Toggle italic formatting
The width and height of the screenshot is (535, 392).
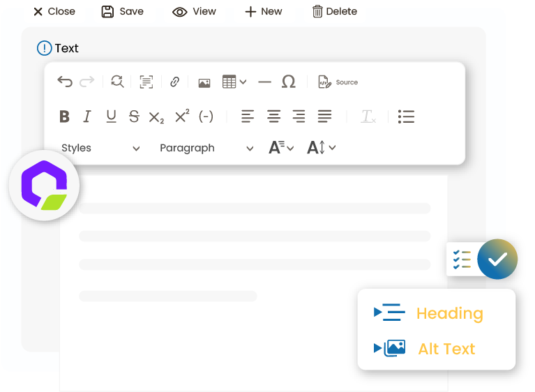pyautogui.click(x=87, y=116)
